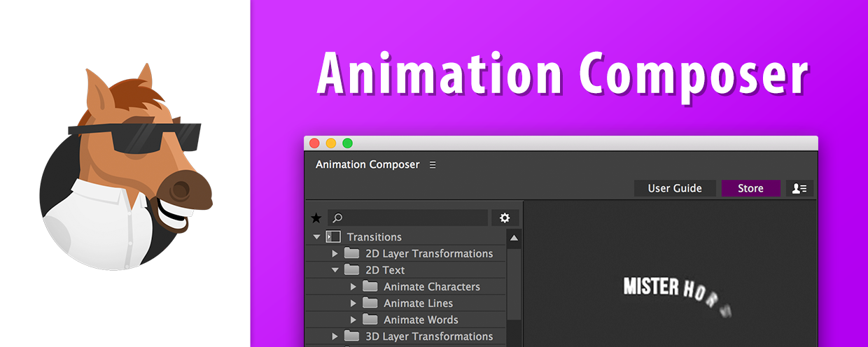Click the search magnifier icon
This screenshot has width=868, height=347.
[337, 218]
